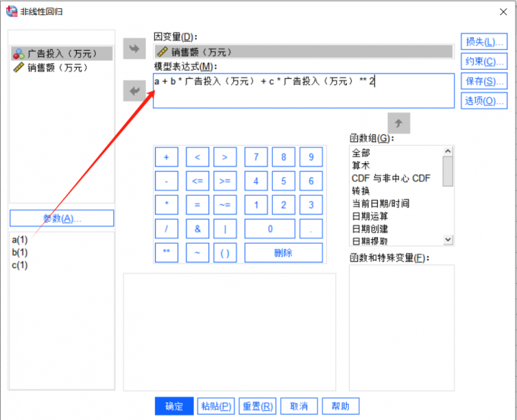Click the 删除 delete key
The image size is (517, 420).
click(284, 253)
